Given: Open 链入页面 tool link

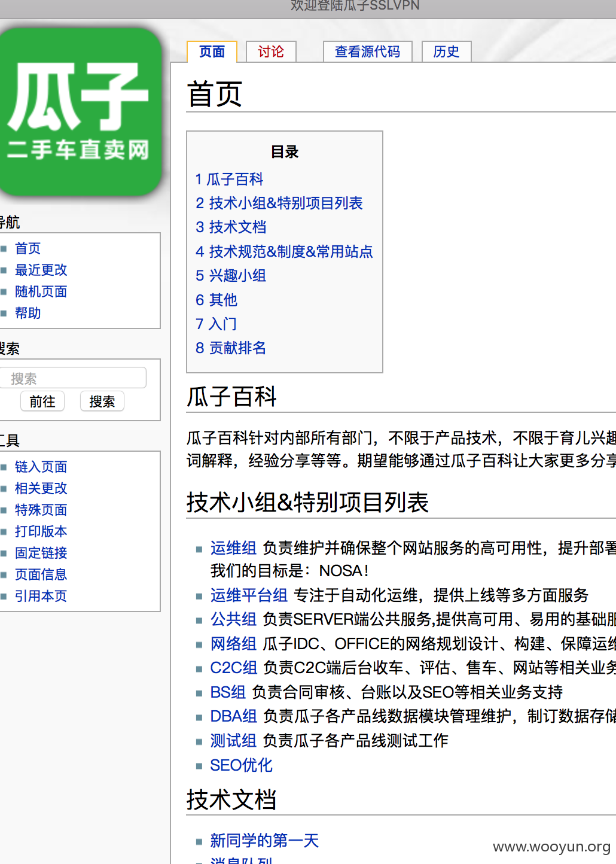Looking at the screenshot, I should coord(41,467).
